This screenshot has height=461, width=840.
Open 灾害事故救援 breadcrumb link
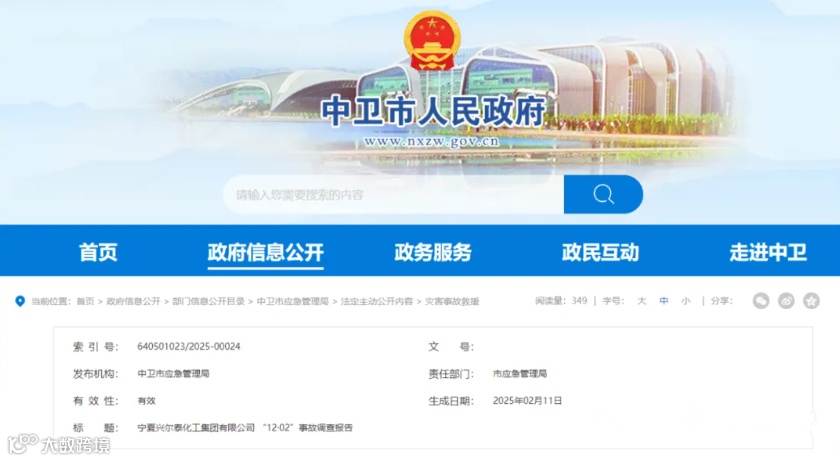[x=452, y=301]
